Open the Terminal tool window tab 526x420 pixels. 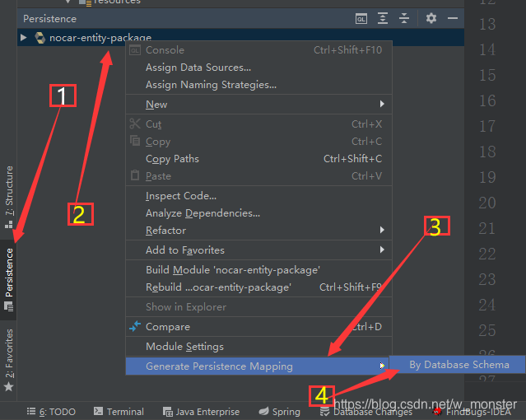(119, 412)
